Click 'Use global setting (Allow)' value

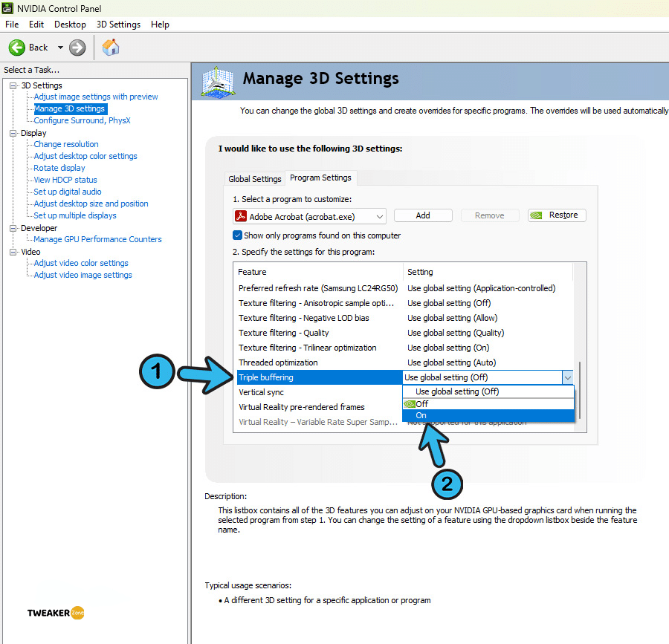point(452,318)
